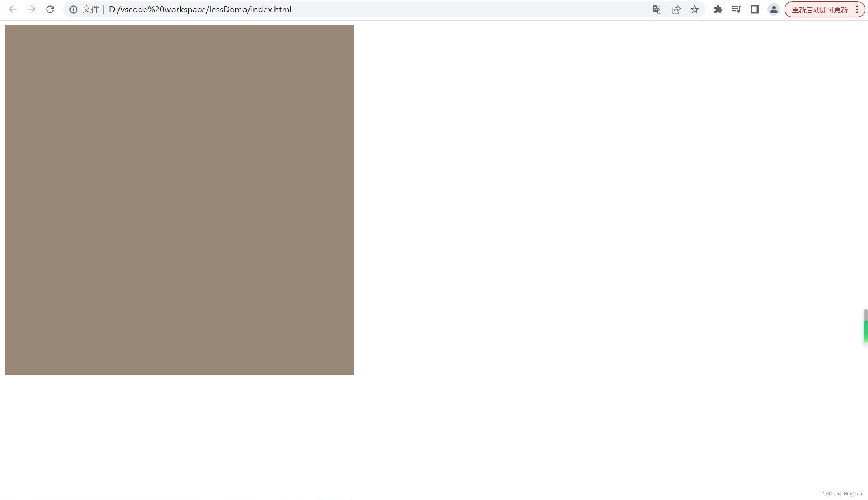Click the brown square page element

(179, 199)
